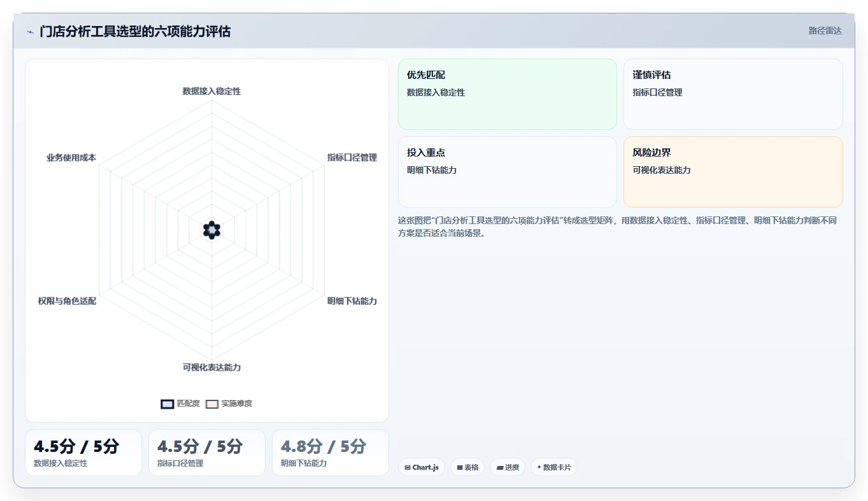
Task: Click 明细下钻能力 inside the 投入重点 card
Action: click(x=432, y=170)
